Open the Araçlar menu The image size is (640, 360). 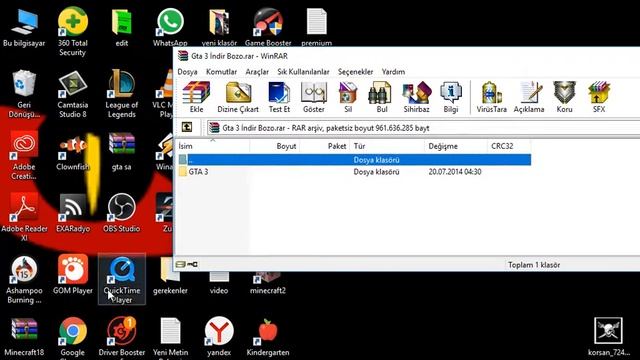(257, 72)
